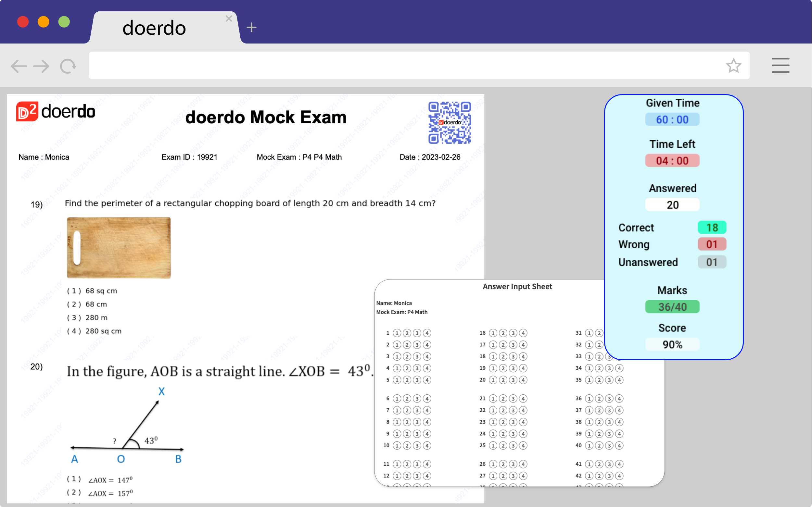The width and height of the screenshot is (812, 507).
Task: Reload the page with the refresh icon
Action: pyautogui.click(x=67, y=66)
